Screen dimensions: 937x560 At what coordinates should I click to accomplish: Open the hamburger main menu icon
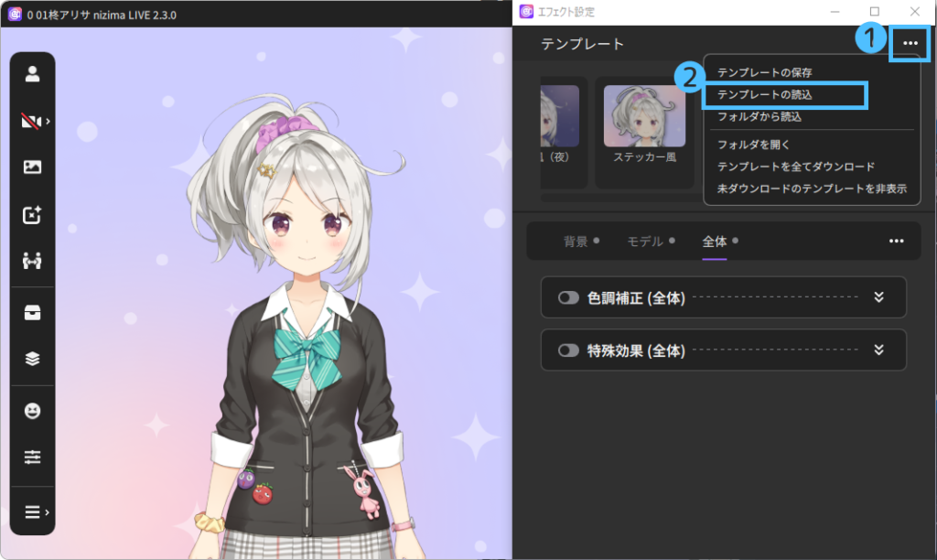pyautogui.click(x=32, y=512)
